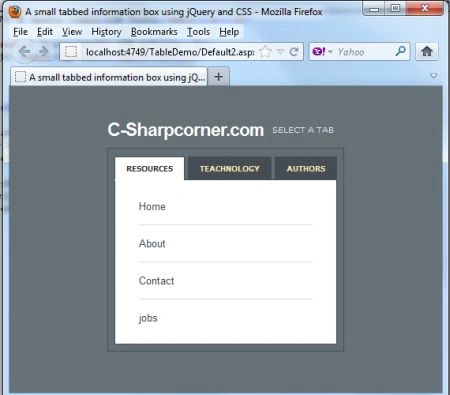Screen dimensions: 450x395
Task: Open the File menu
Action: [x=20, y=32]
